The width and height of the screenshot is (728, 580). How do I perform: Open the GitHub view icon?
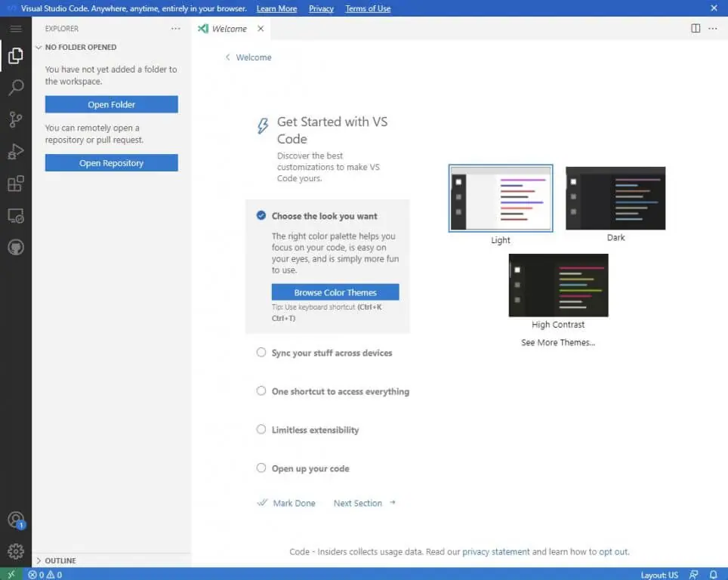[16, 248]
